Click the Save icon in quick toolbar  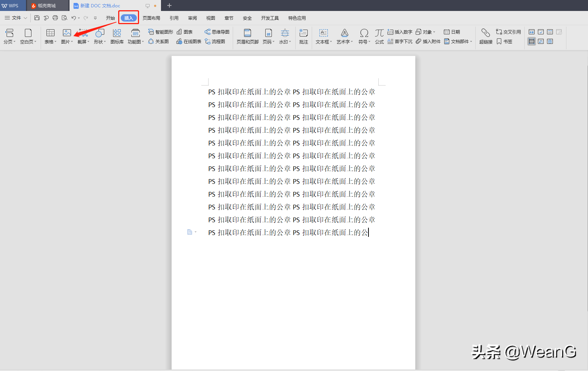click(37, 18)
